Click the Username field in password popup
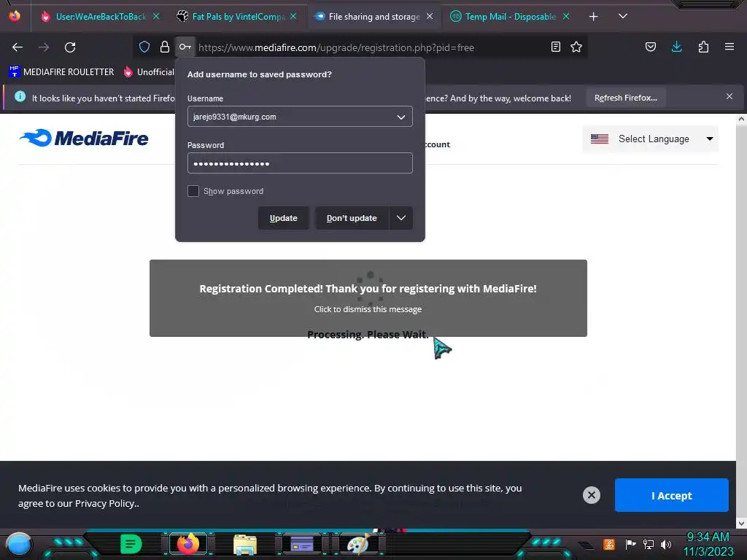This screenshot has width=747, height=560. tap(300, 117)
